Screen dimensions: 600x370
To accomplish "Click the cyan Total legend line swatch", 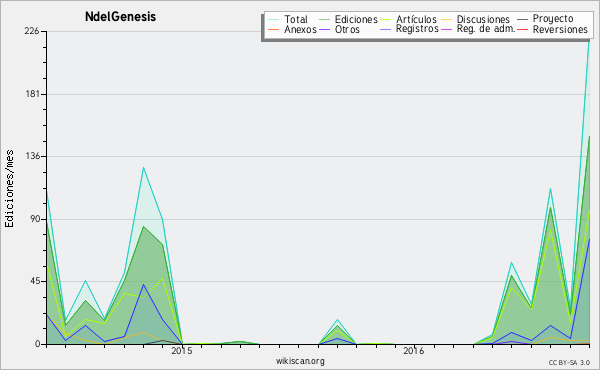I will (274, 20).
